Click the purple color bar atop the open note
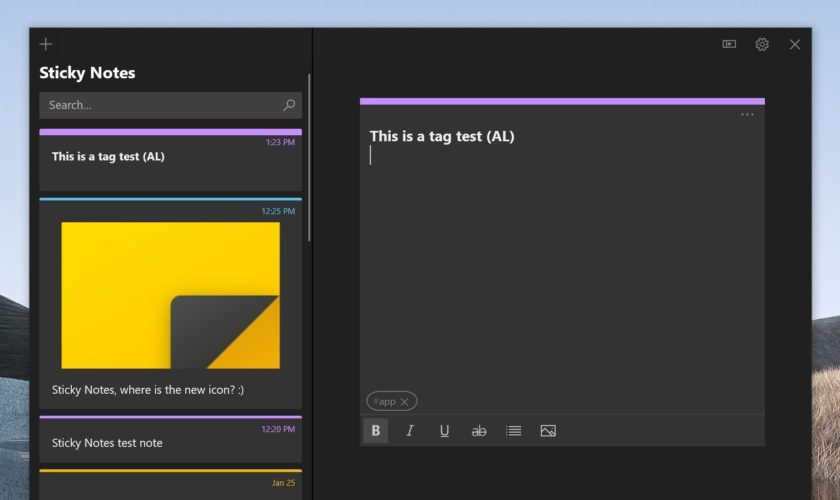This screenshot has height=500, width=840. (562, 101)
